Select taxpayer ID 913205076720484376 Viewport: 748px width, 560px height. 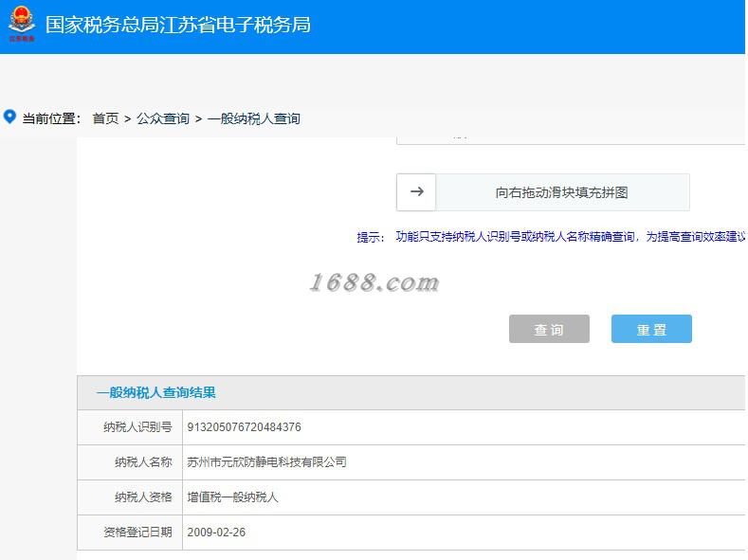[x=244, y=427]
